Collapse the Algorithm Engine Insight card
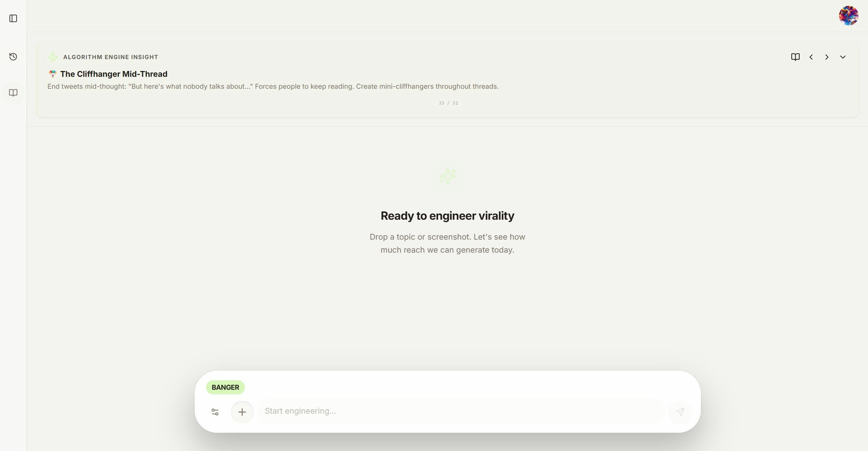868x451 pixels. pos(843,57)
